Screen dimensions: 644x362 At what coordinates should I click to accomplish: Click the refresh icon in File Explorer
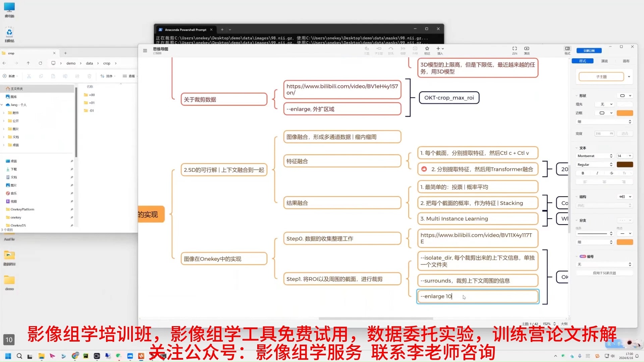click(x=40, y=63)
